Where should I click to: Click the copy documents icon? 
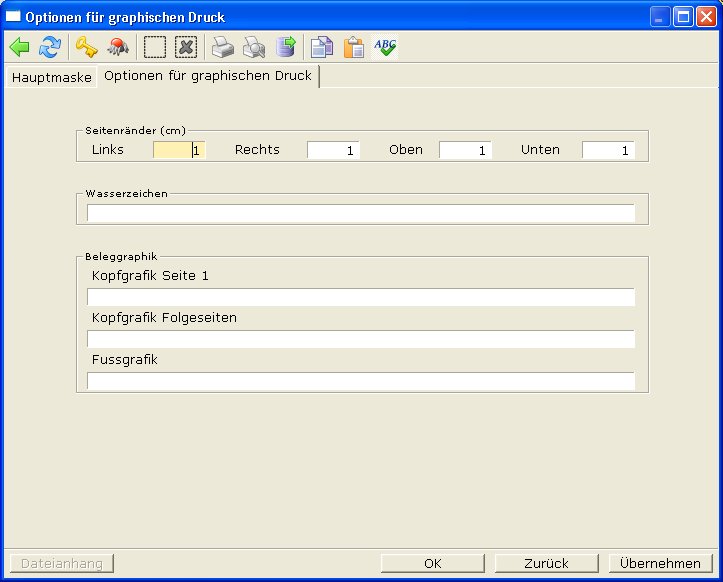[x=321, y=47]
